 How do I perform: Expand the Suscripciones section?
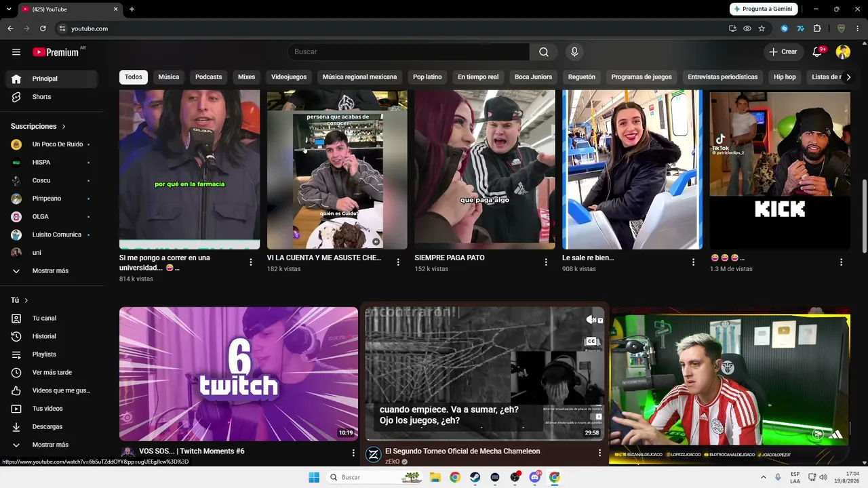point(38,126)
